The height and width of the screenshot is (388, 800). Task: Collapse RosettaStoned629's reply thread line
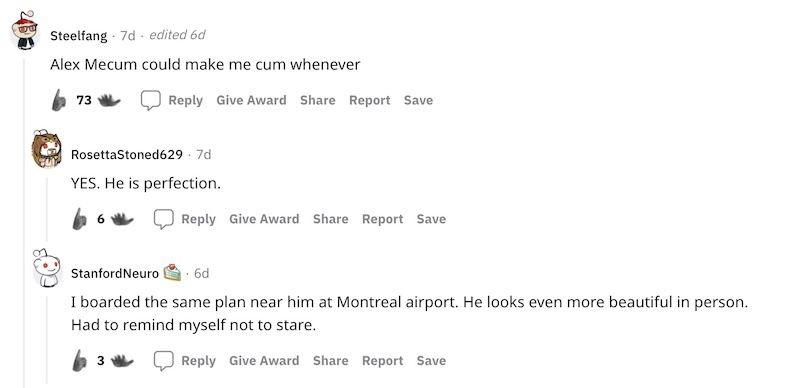(47, 209)
